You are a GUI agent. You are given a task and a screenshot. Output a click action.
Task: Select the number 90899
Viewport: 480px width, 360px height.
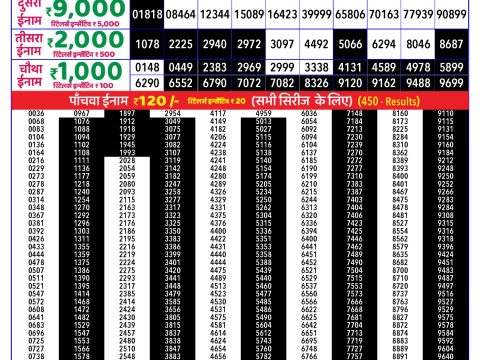tap(452, 14)
